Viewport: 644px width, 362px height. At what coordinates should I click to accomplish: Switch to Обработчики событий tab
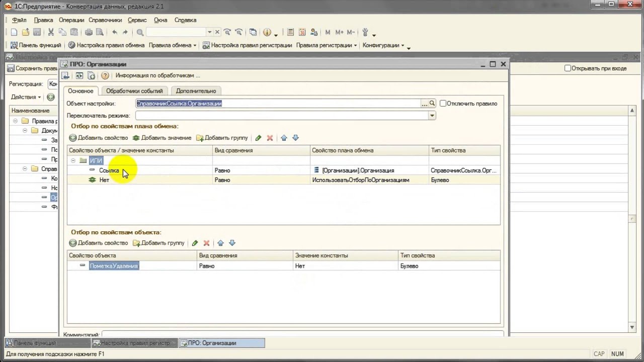[x=134, y=91]
